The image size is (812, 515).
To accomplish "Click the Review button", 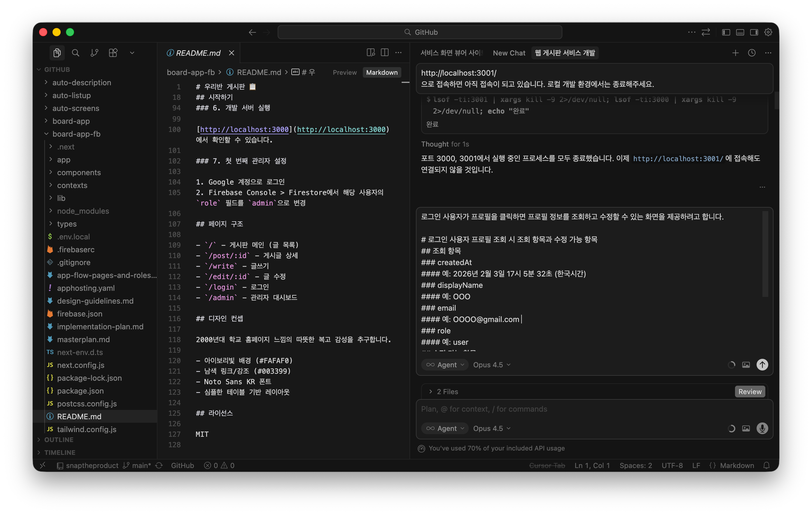I will click(x=750, y=392).
